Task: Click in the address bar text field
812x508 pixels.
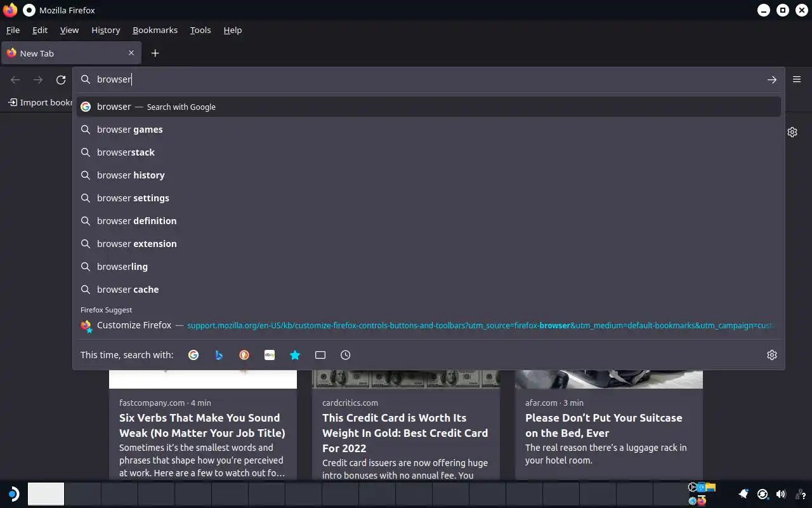Action: click(x=429, y=79)
